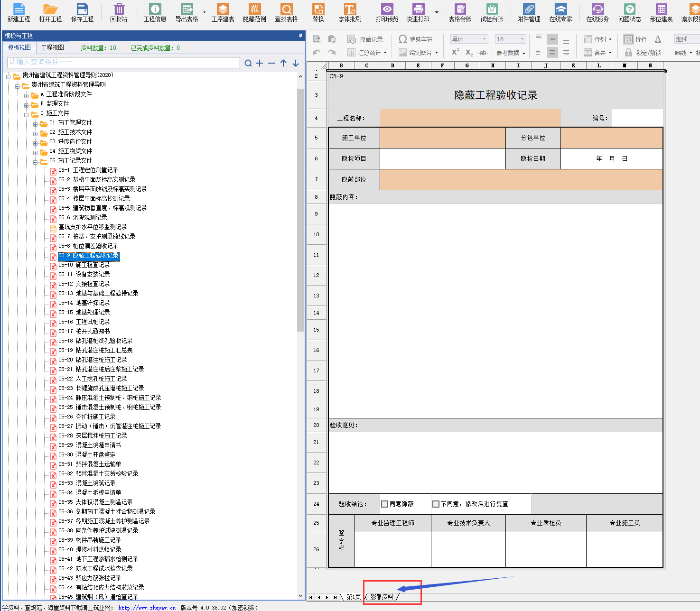Open the 回收站 recycle bin
The width and height of the screenshot is (700, 611).
[119, 12]
